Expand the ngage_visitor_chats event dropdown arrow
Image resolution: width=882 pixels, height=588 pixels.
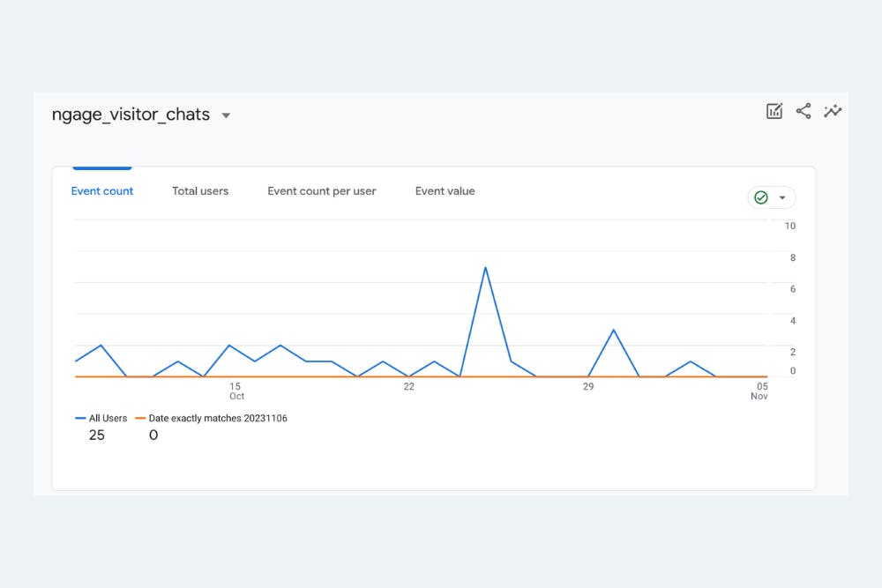[x=226, y=115]
